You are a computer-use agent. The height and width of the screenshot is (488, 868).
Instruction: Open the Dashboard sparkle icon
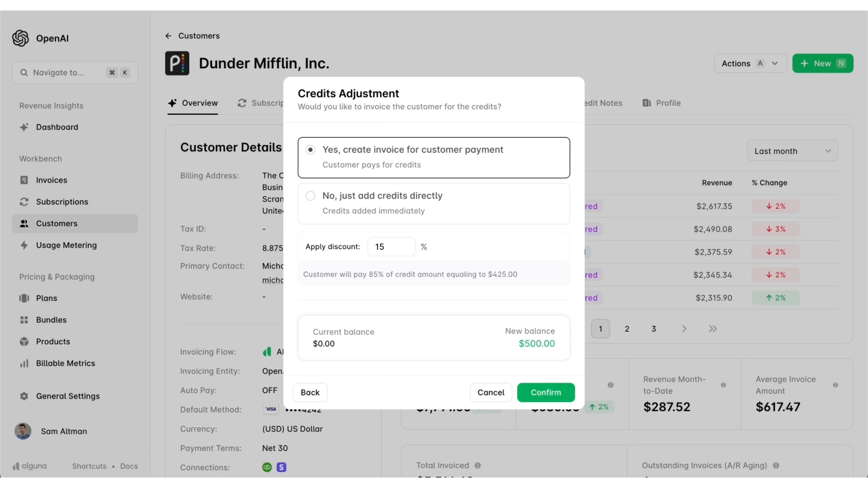pyautogui.click(x=24, y=127)
